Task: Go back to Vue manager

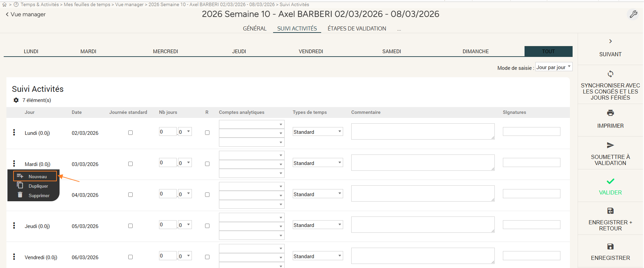Action: pyautogui.click(x=26, y=14)
